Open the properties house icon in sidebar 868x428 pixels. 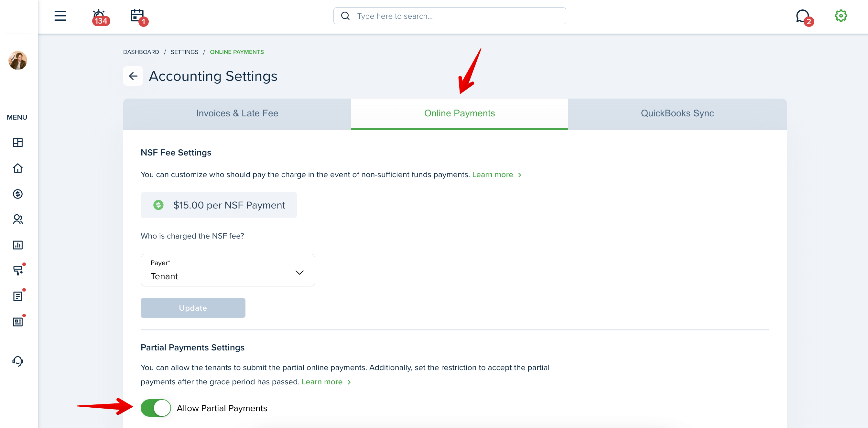pyautogui.click(x=17, y=168)
